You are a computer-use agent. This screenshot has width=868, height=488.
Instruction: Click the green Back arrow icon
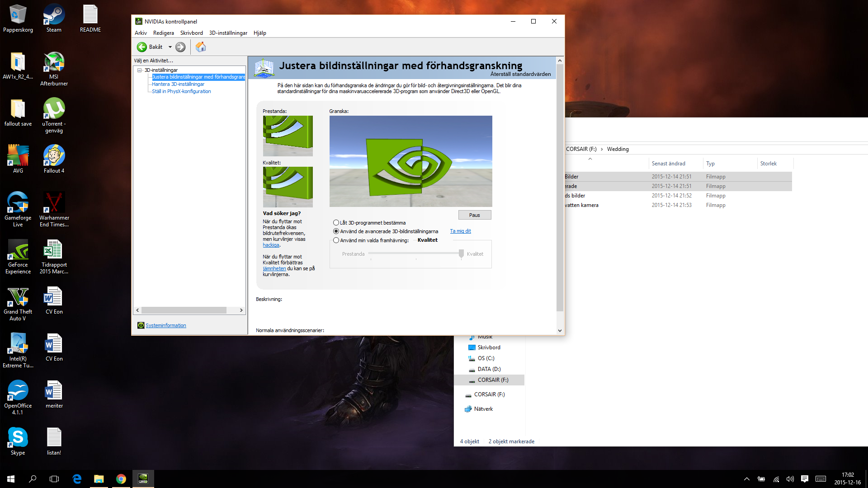(x=142, y=47)
